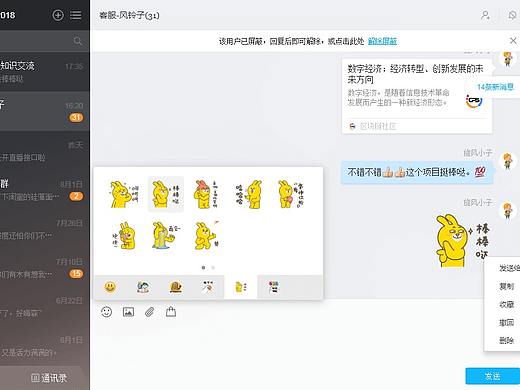Switch to the last sticker pack tab
This screenshot has width=520, height=390.
(273, 287)
